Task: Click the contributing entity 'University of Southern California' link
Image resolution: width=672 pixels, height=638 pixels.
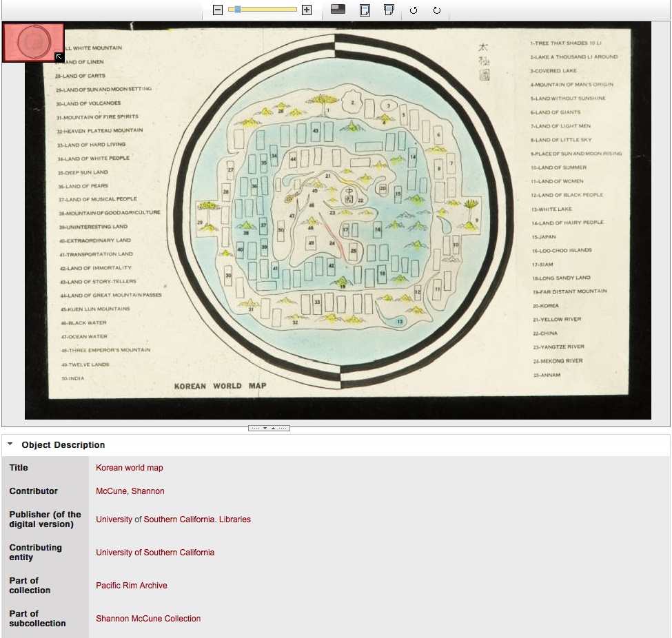Action: [155, 553]
